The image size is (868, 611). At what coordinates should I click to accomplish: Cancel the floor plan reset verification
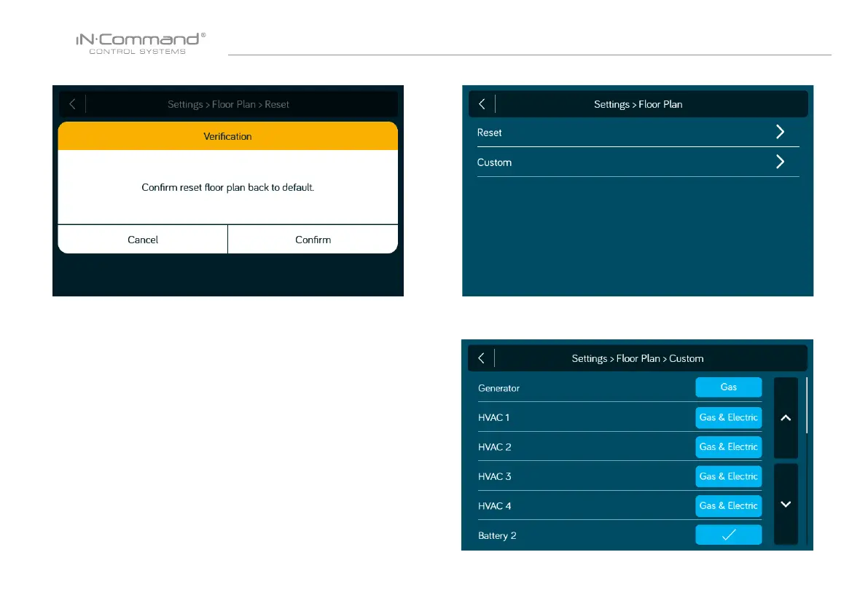pyautogui.click(x=143, y=240)
